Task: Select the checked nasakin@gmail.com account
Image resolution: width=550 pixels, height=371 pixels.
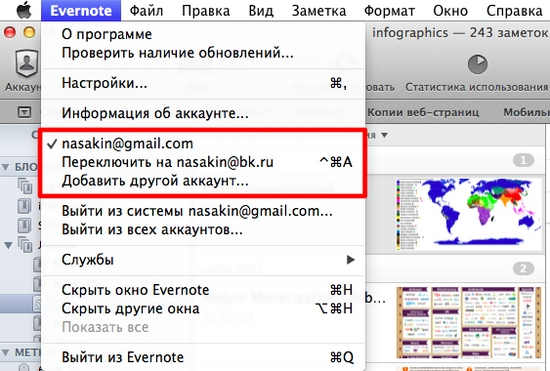Action: (203, 143)
